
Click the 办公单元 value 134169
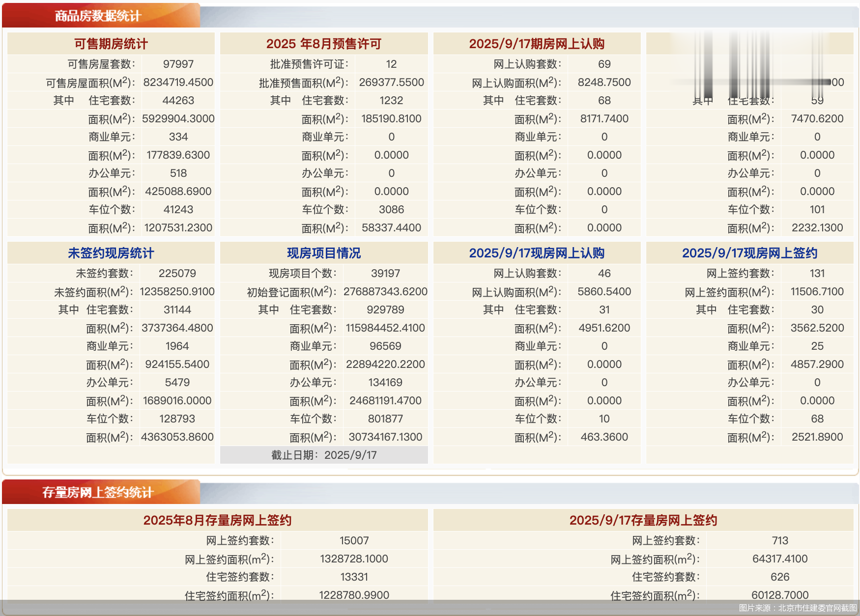pos(386,382)
